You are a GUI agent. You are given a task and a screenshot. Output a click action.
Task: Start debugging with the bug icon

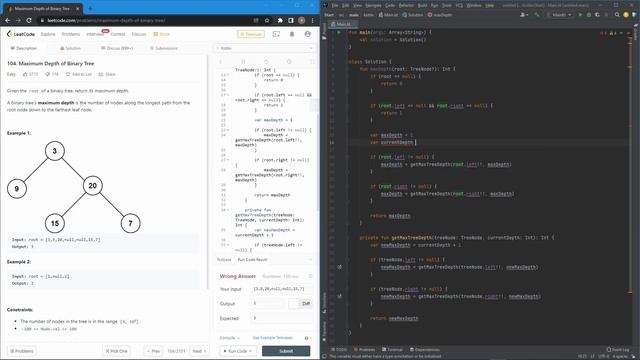point(589,15)
